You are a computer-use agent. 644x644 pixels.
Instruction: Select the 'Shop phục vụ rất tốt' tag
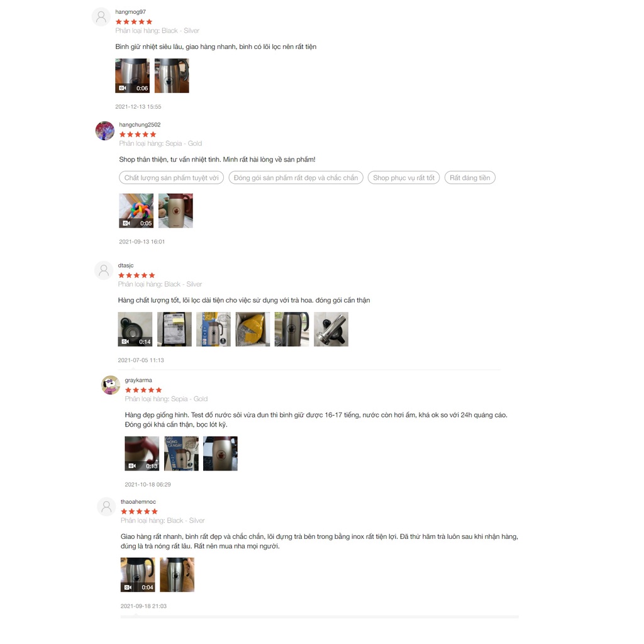(404, 178)
